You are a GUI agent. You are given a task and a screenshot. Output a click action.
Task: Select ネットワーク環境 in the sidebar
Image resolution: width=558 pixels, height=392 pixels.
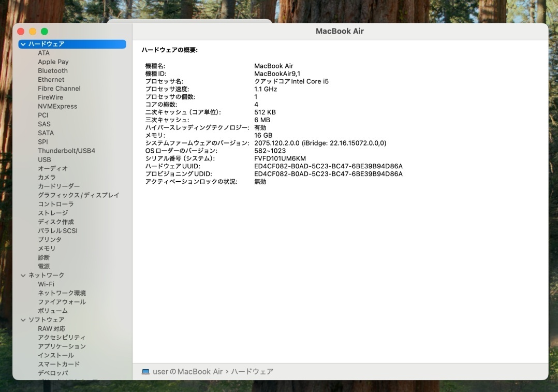62,293
